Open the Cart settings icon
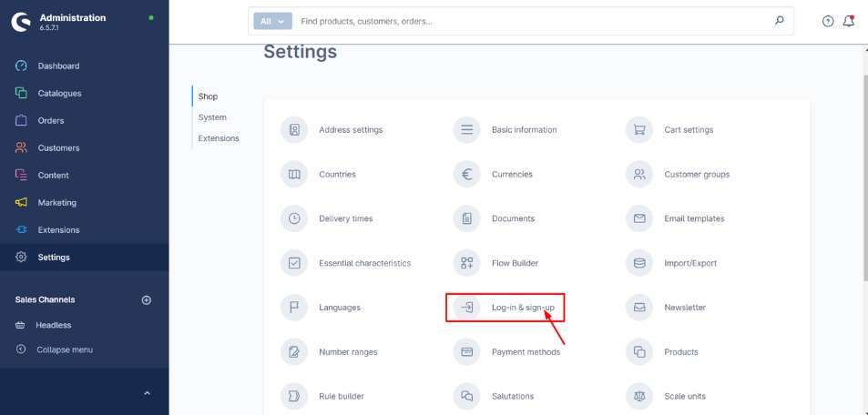Screen dimensions: 868x415 point(639,129)
